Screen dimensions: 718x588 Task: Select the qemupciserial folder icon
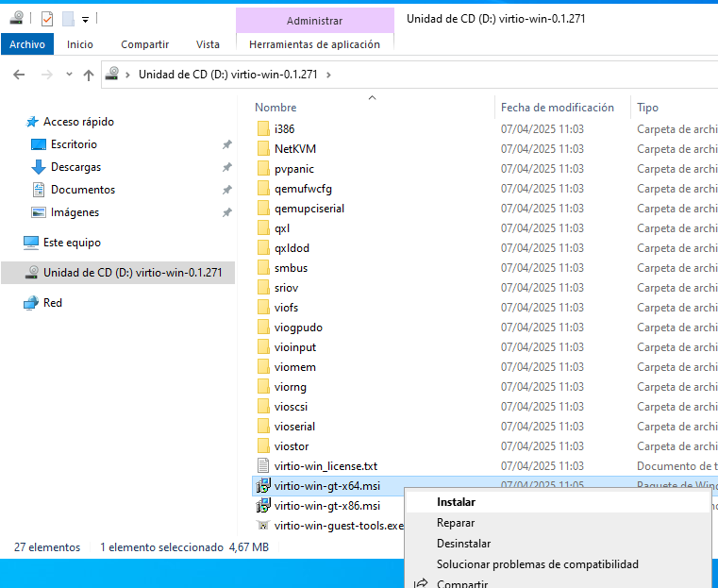pos(263,209)
